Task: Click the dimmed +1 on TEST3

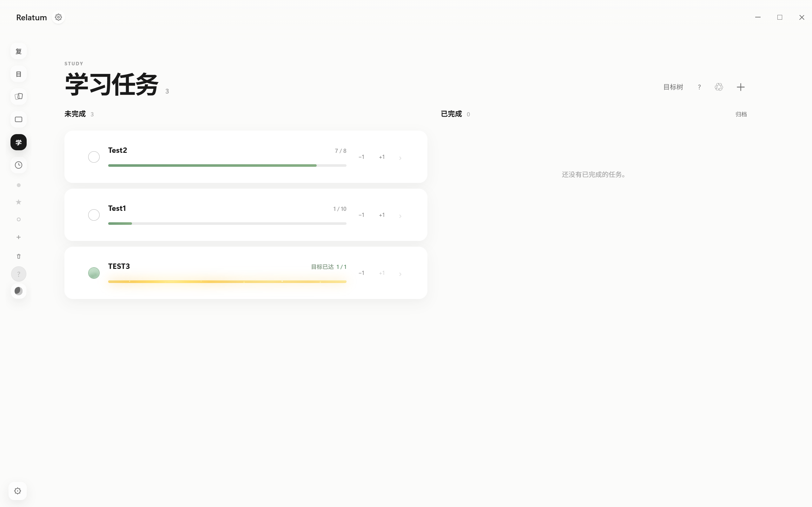Action: pyautogui.click(x=382, y=273)
